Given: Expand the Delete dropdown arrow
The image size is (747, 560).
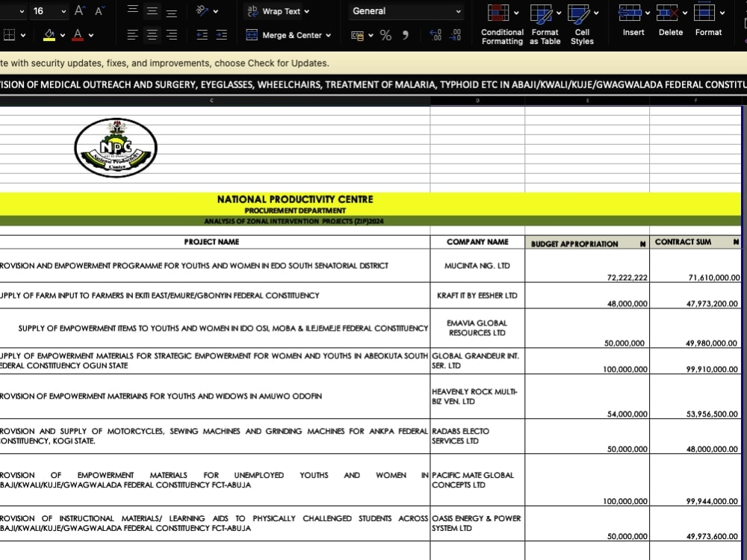Looking at the screenshot, I should click(x=685, y=13).
